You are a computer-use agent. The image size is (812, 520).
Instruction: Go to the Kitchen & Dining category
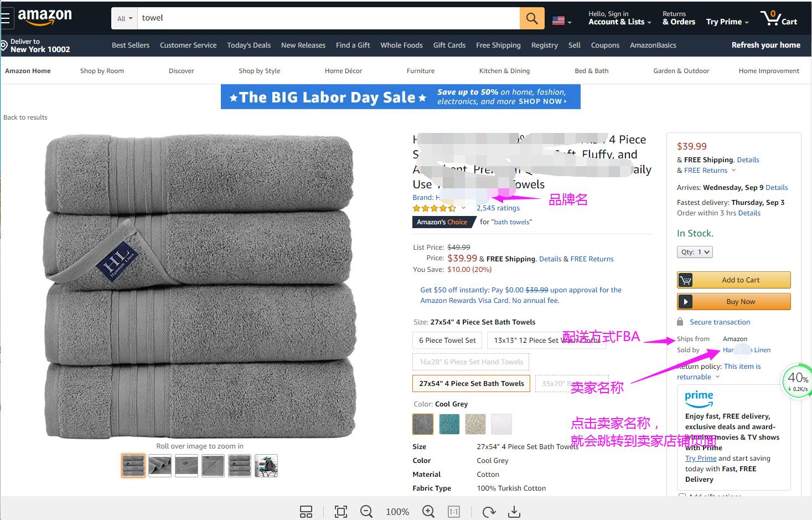(x=504, y=71)
